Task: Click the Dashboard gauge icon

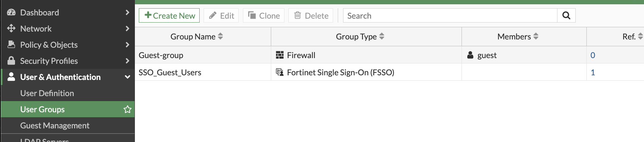Action: pyautogui.click(x=11, y=12)
